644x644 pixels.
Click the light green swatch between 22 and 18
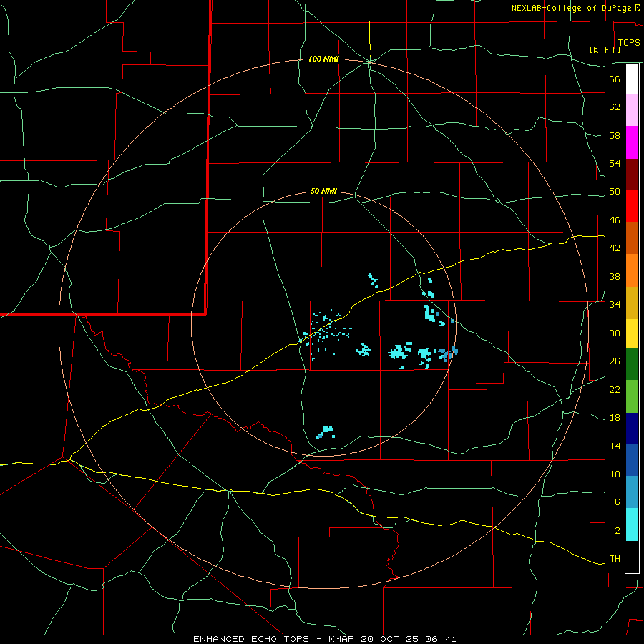(x=632, y=396)
